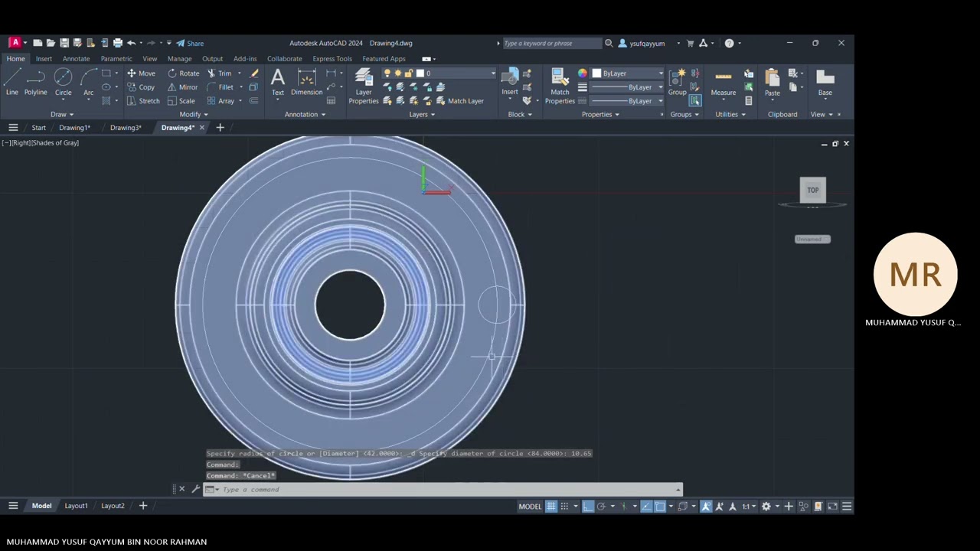The height and width of the screenshot is (551, 980).
Task: Choose the Move command
Action: coord(141,73)
